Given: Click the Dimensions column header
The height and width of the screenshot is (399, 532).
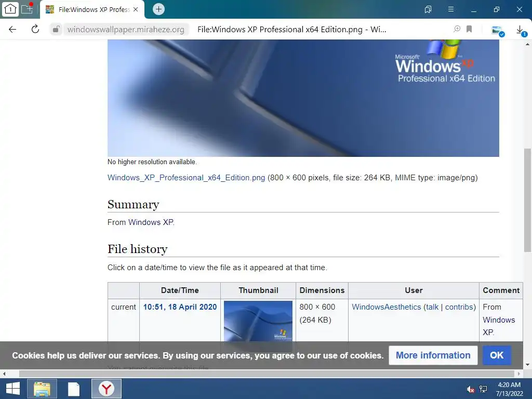Looking at the screenshot, I should click(322, 290).
